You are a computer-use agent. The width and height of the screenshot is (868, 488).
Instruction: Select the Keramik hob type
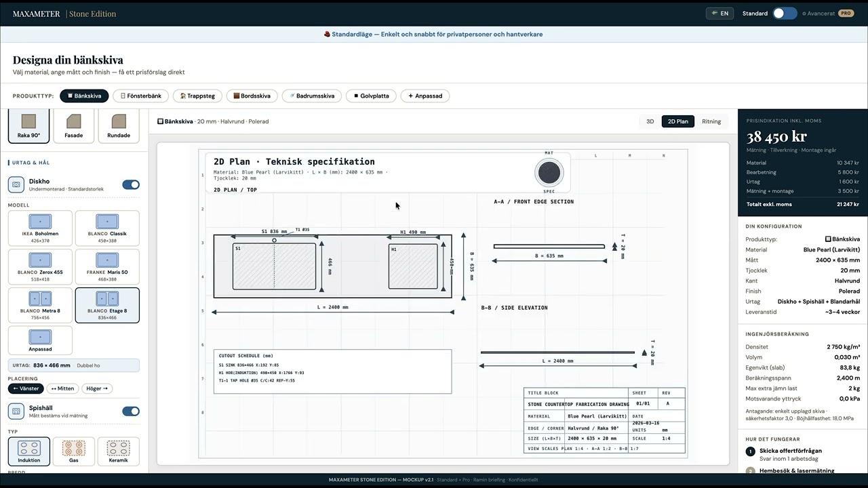[118, 451]
